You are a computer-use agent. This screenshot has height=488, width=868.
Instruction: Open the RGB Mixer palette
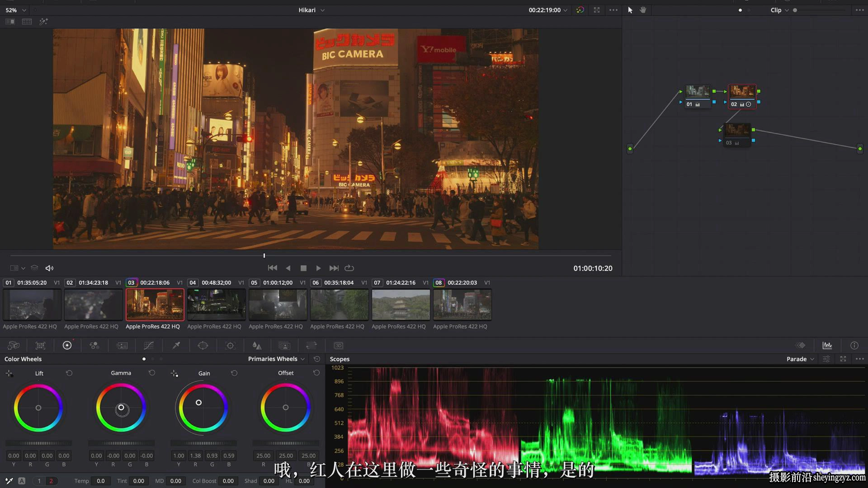pyautogui.click(x=94, y=346)
